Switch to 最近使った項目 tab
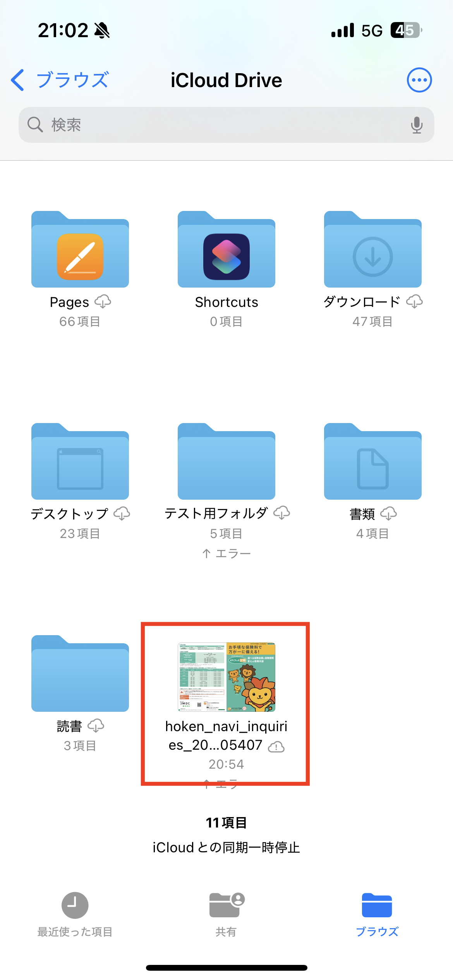This screenshot has width=453, height=980. tap(75, 915)
